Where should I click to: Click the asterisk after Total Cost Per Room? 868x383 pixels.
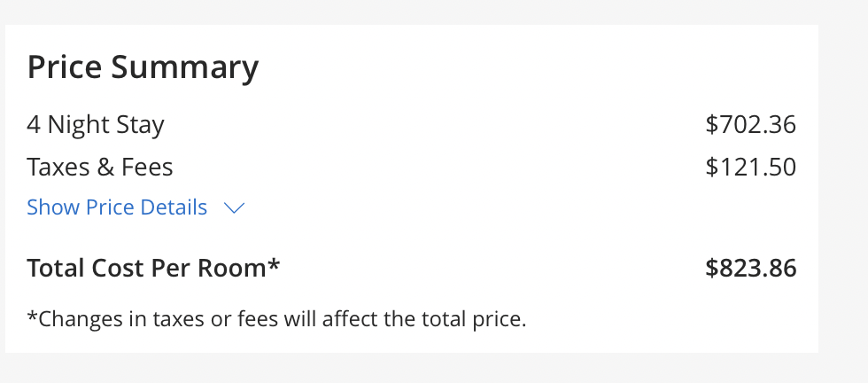(x=274, y=262)
